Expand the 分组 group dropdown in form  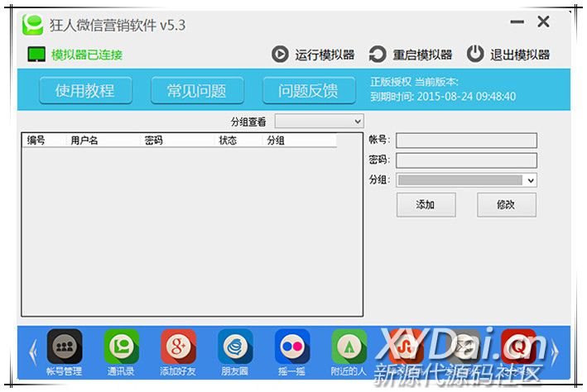[x=466, y=180]
